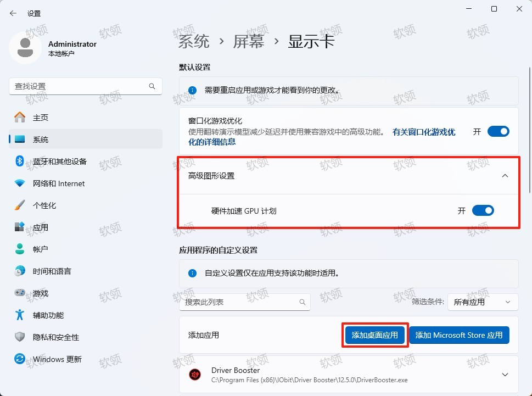Open 游戏 settings in sidebar

42,293
